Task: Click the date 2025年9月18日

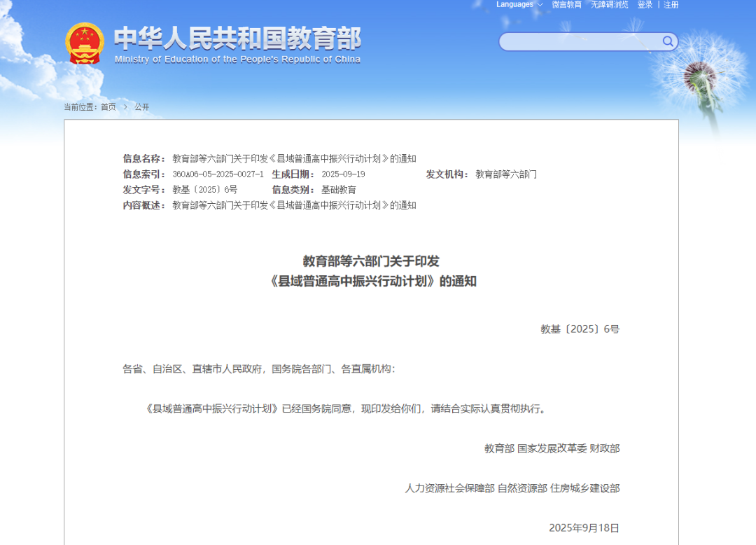Action: [x=584, y=528]
